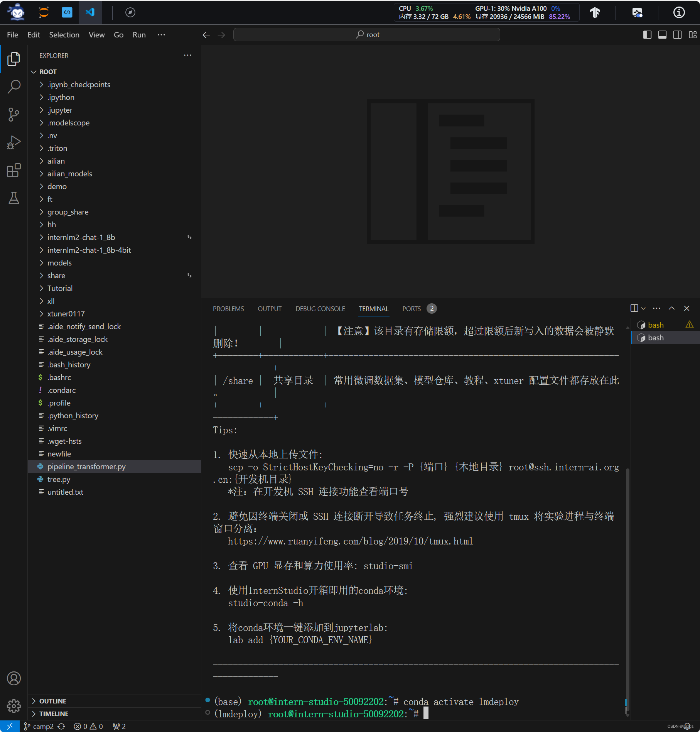This screenshot has width=700, height=732.
Task: Open the Selection menu
Action: [x=64, y=35]
